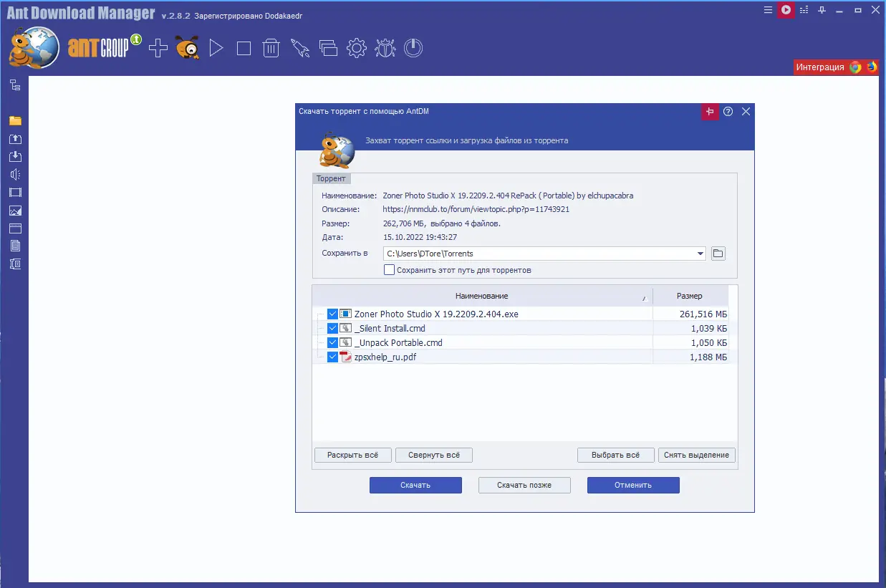Image resolution: width=886 pixels, height=588 pixels.
Task: Click the power shutdown icon in toolbar
Action: pyautogui.click(x=413, y=48)
